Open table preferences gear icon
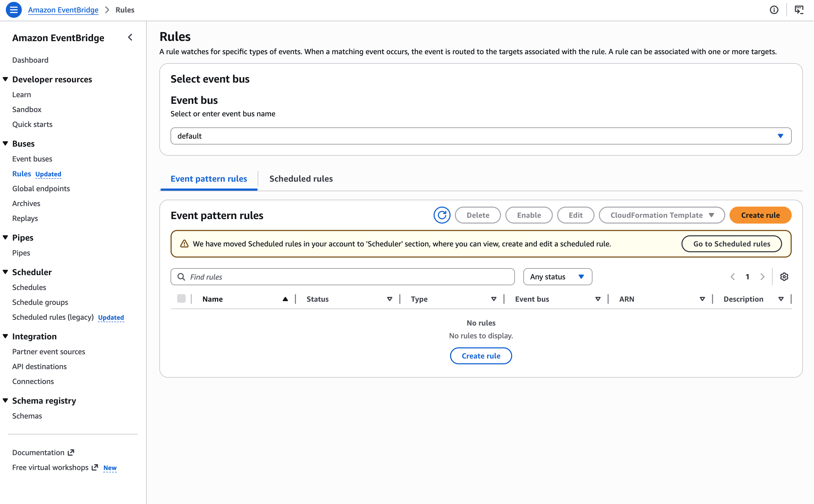 click(784, 277)
